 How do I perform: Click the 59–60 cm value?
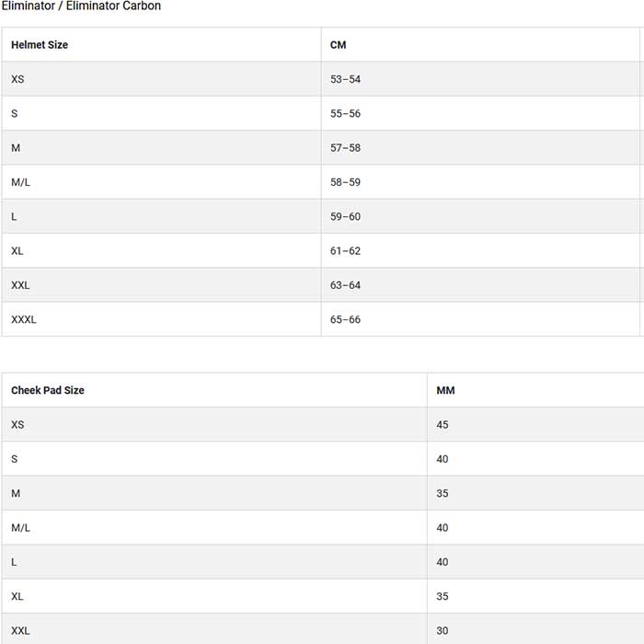click(345, 216)
